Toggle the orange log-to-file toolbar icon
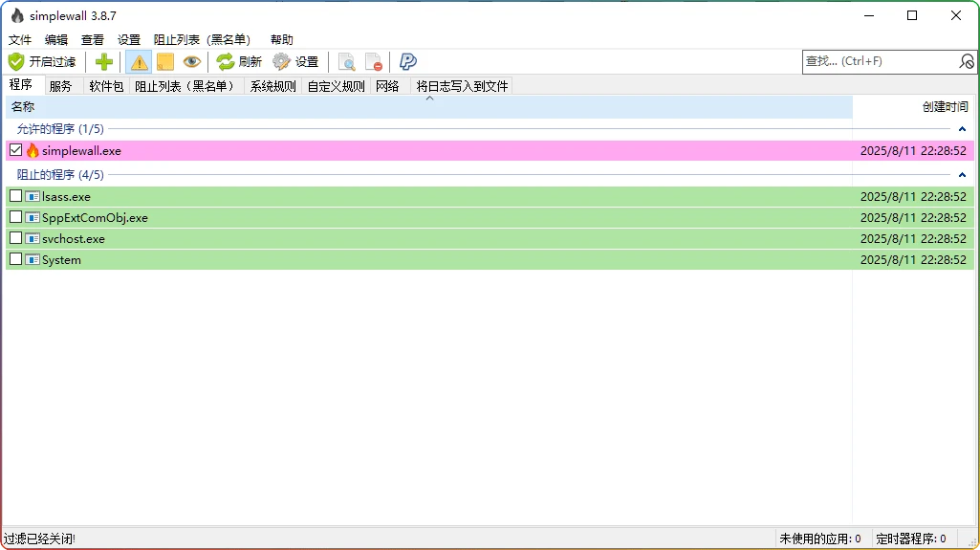Screen dimensions: 980x550 (165, 61)
